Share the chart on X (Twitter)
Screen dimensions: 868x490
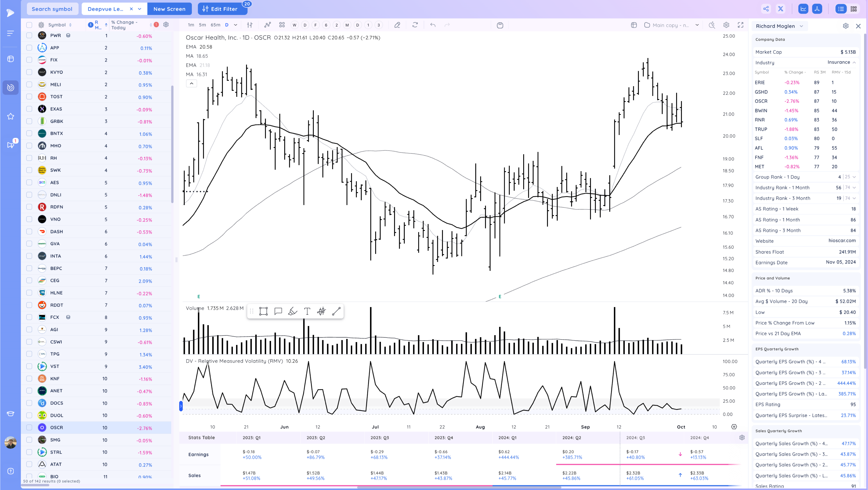(780, 9)
